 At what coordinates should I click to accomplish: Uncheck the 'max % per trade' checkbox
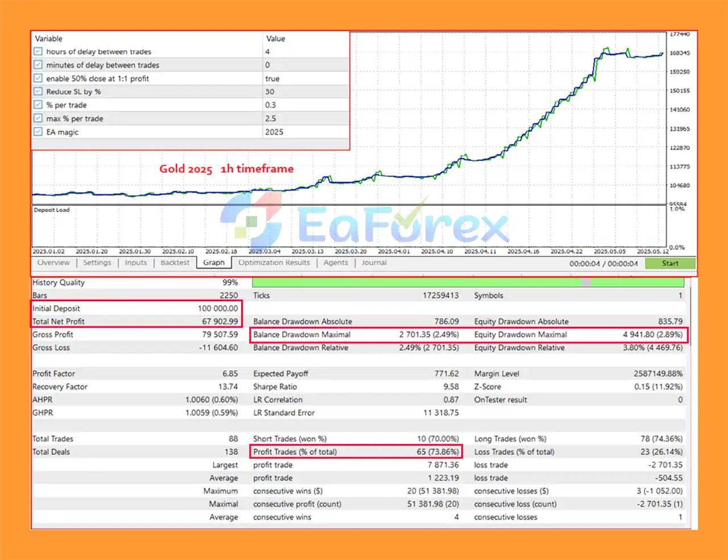[x=38, y=118]
